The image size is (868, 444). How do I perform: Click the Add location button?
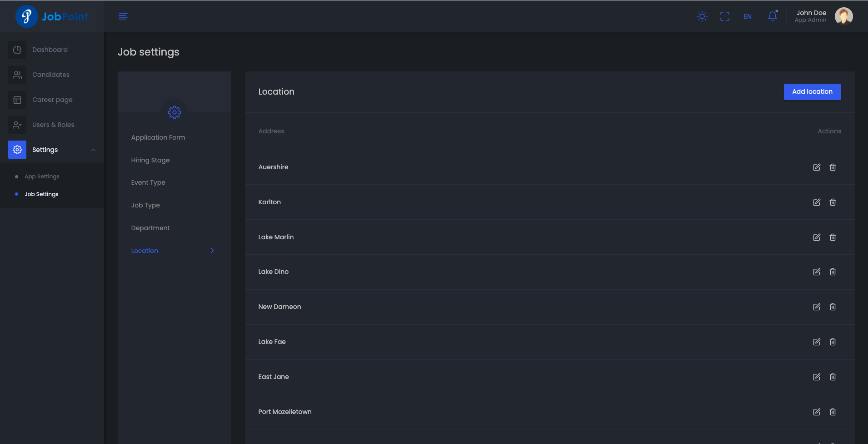812,92
